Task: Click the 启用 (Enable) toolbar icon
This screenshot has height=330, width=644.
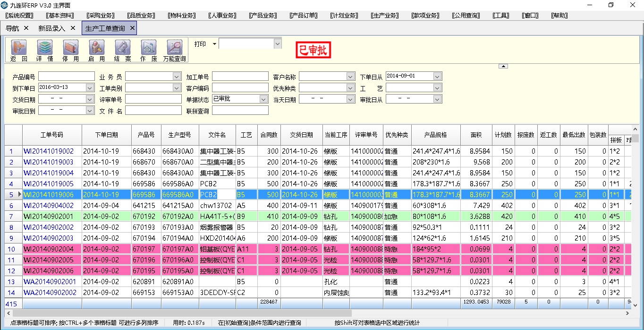Action: (96, 51)
